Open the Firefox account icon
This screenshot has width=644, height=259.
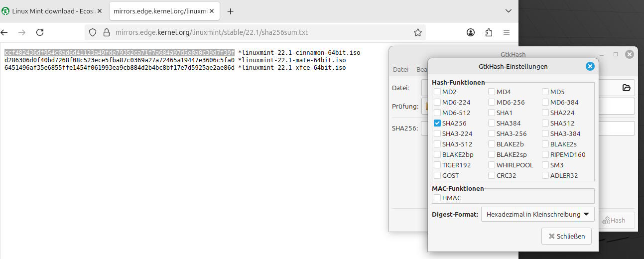[471, 32]
